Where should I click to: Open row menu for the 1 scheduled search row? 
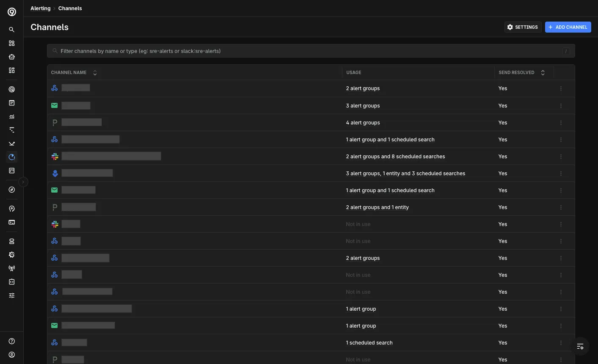click(561, 342)
